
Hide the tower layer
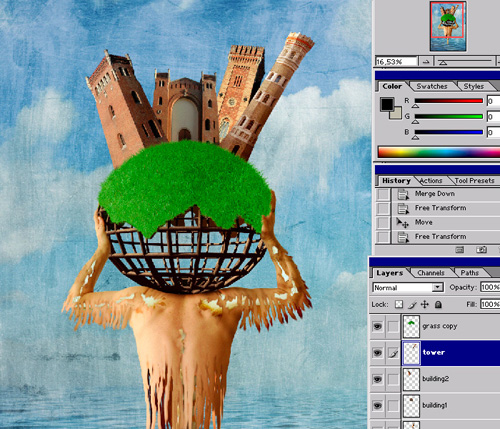click(x=377, y=353)
